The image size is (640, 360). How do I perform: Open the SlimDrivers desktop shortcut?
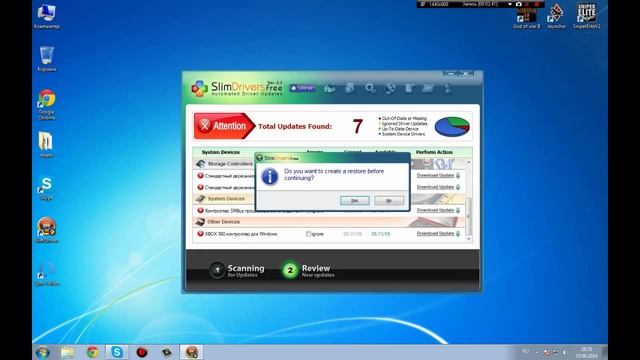tap(47, 230)
